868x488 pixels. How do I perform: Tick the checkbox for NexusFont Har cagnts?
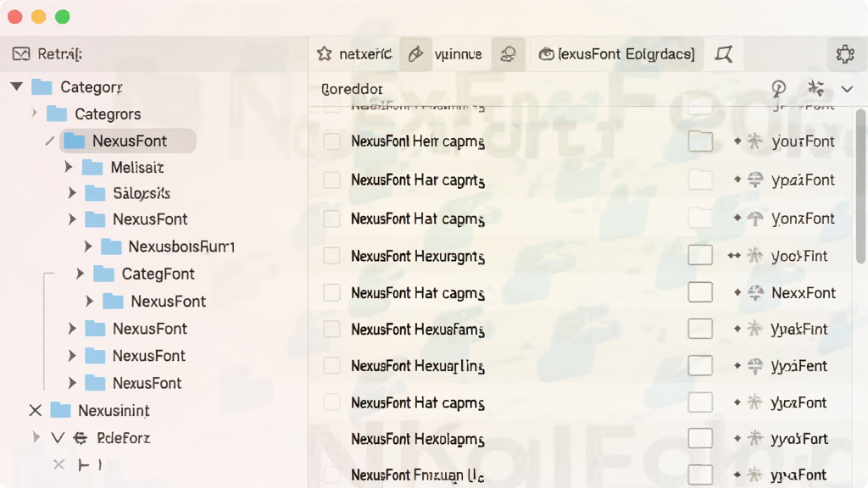[x=331, y=180]
